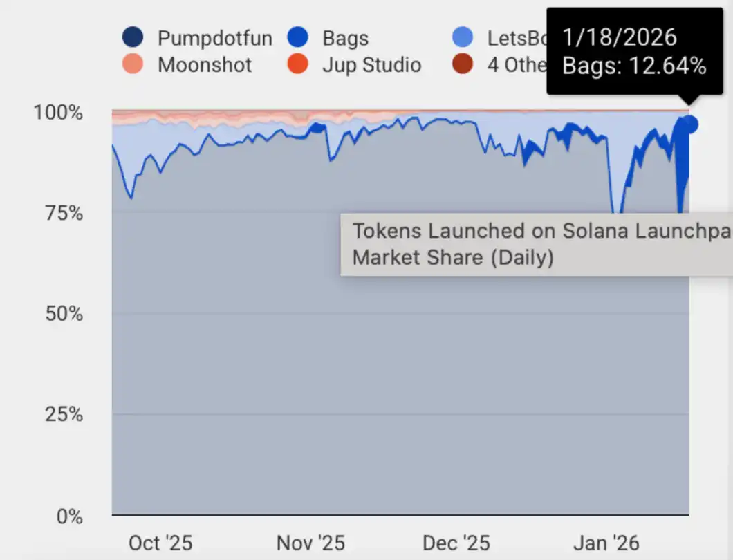This screenshot has width=733, height=560.
Task: Click the 0% y-axis label
Action: [68, 516]
